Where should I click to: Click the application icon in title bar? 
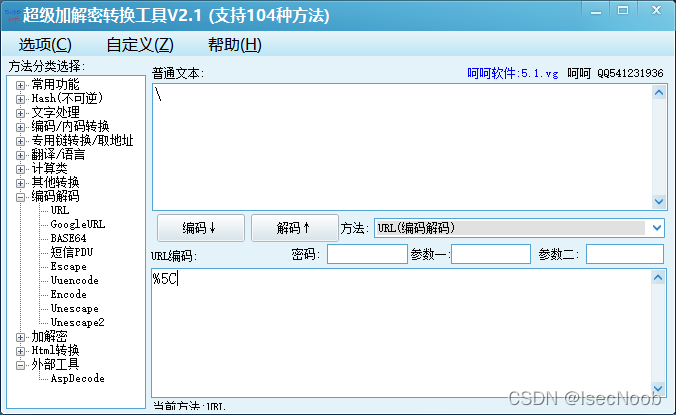(x=11, y=16)
